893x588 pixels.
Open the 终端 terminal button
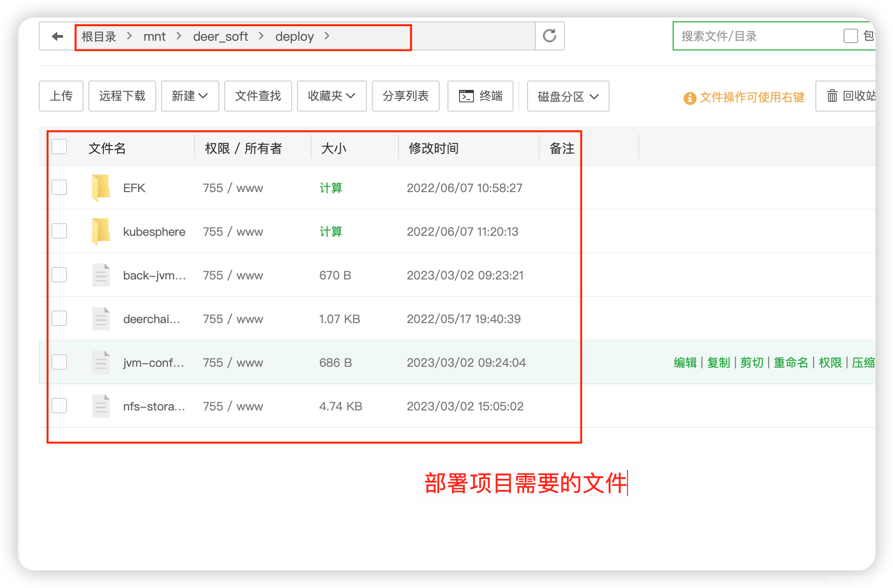coord(480,96)
